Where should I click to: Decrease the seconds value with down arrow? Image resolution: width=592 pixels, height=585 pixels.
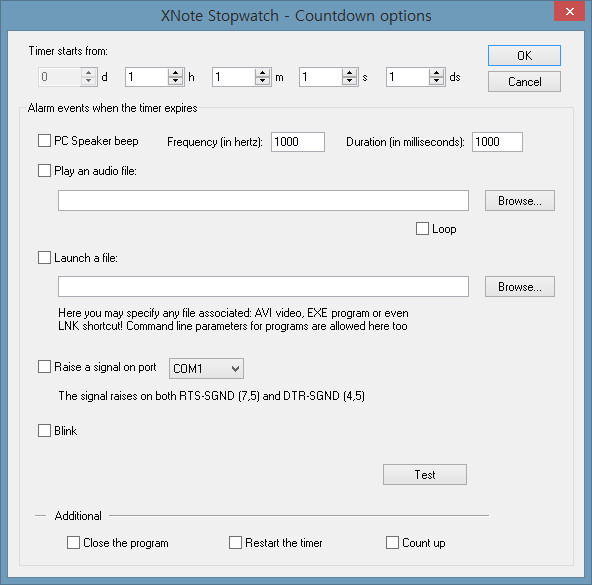350,81
